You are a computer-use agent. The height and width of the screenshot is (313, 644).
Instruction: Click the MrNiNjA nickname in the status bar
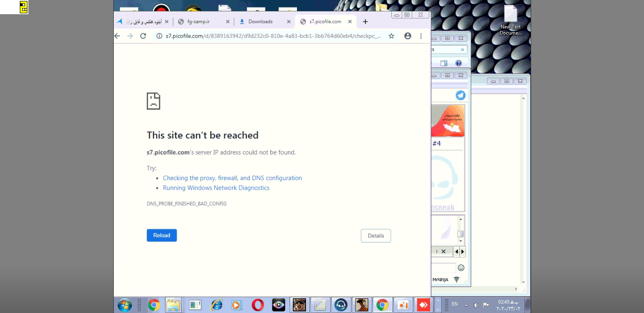click(x=441, y=279)
